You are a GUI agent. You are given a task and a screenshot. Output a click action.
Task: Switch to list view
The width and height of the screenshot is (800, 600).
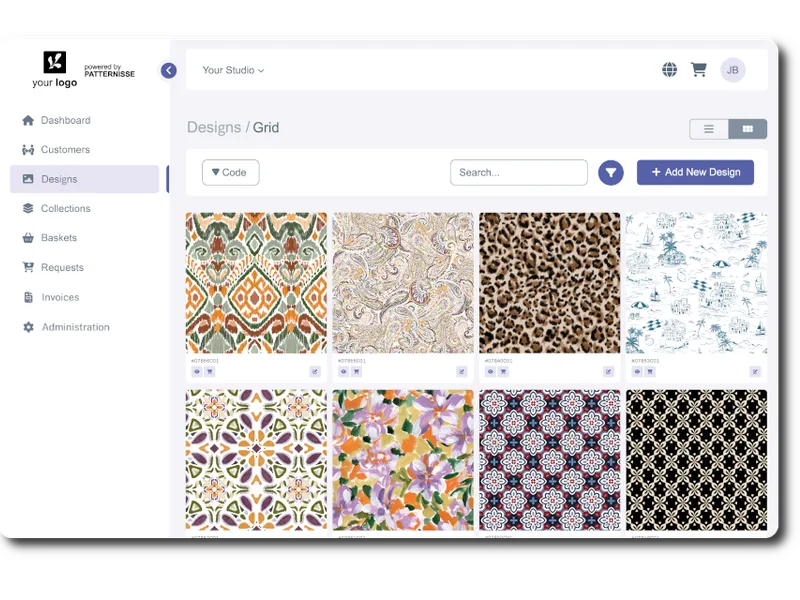[709, 129]
